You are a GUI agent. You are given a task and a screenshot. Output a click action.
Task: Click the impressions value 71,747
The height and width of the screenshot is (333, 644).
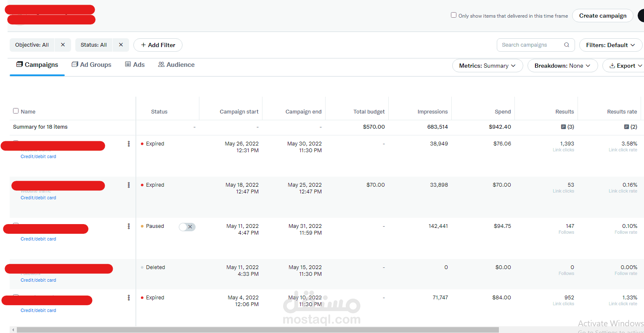[440, 298]
